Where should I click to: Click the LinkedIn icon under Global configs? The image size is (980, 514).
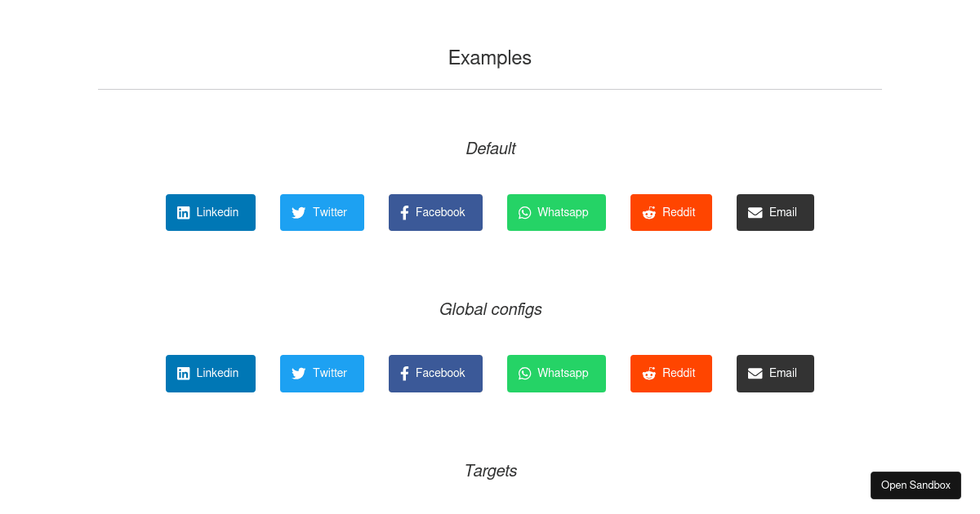click(x=183, y=373)
